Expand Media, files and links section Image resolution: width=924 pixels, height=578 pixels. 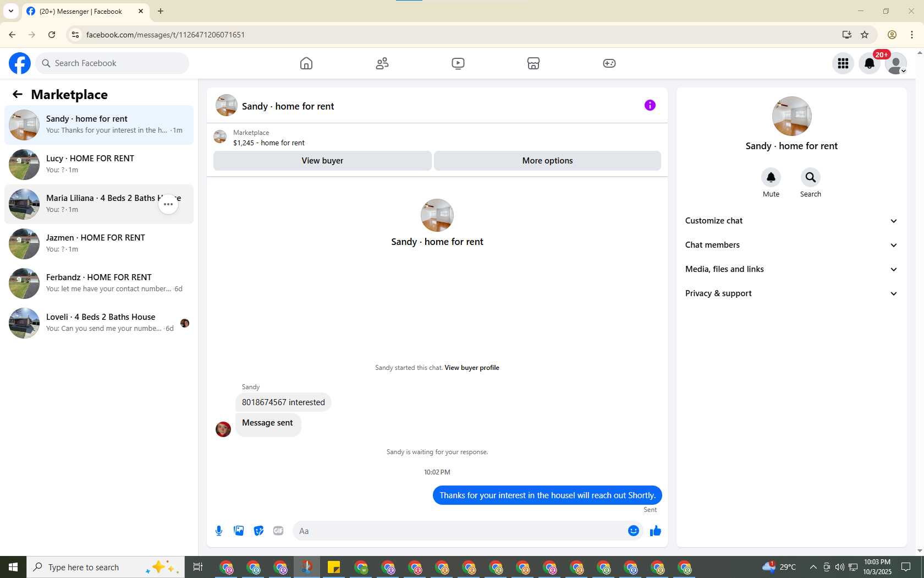pyautogui.click(x=791, y=269)
